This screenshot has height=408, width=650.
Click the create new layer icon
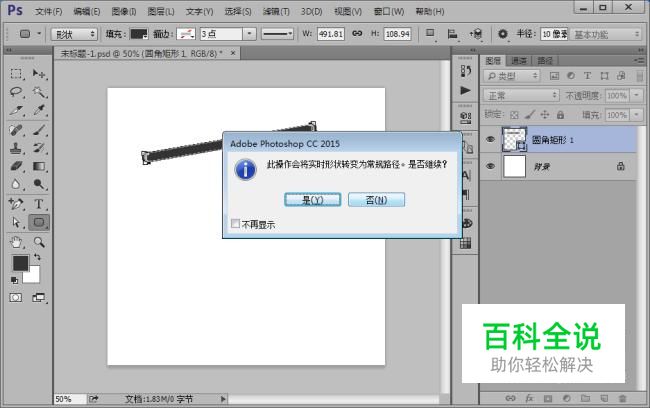pos(604,398)
